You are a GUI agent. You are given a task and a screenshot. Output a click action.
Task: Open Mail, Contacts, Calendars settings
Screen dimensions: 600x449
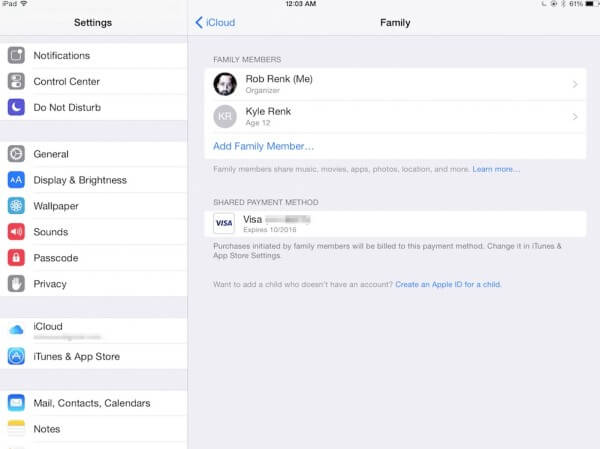94,403
